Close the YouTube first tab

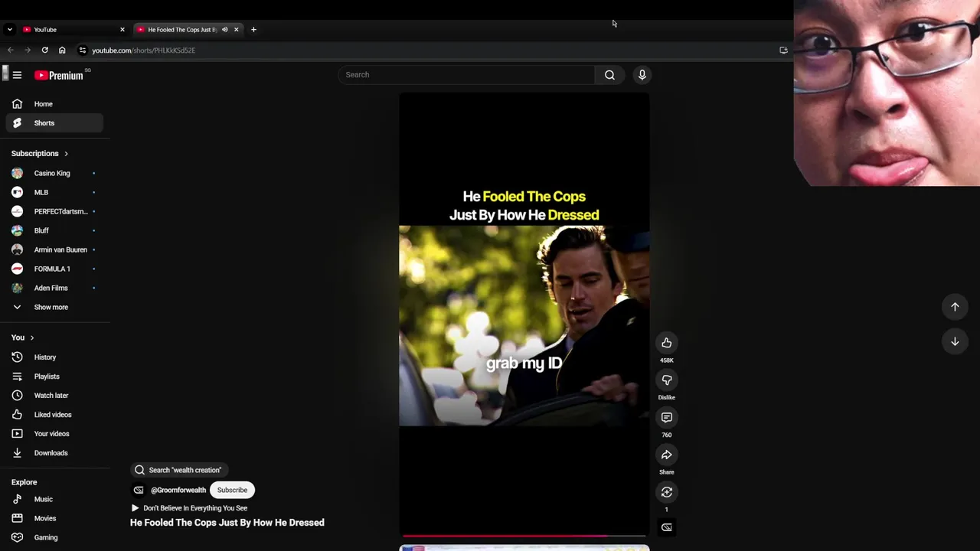click(122, 30)
